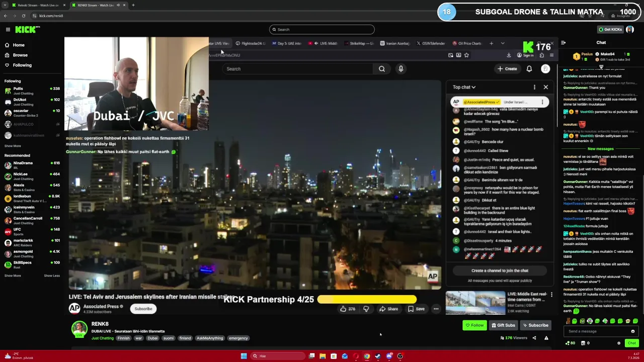The image size is (644, 362).
Task: Click the Get KICKs button
Action: point(610,30)
